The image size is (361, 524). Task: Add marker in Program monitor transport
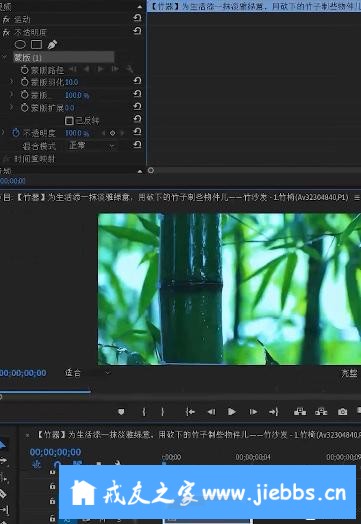[x=121, y=412]
